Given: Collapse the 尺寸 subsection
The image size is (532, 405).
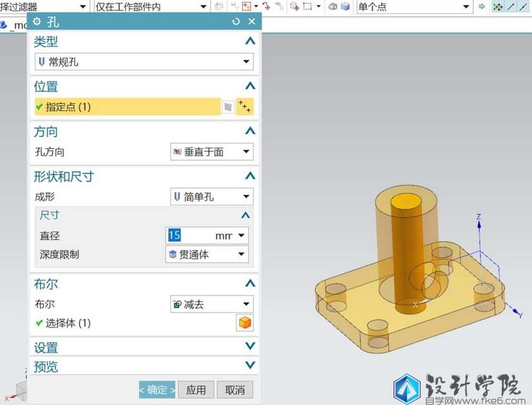Looking at the screenshot, I should 245,215.
